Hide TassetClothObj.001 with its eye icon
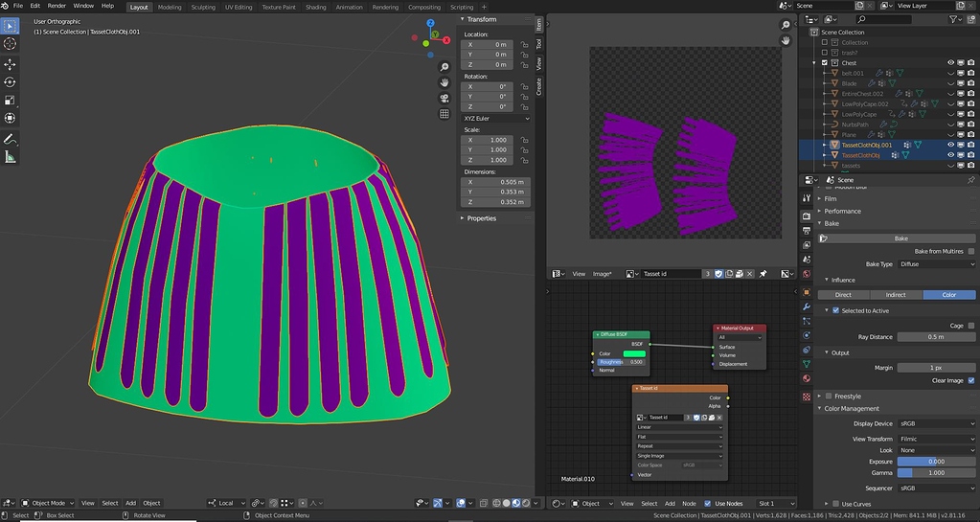Viewport: 980px width, 522px height. [x=950, y=145]
